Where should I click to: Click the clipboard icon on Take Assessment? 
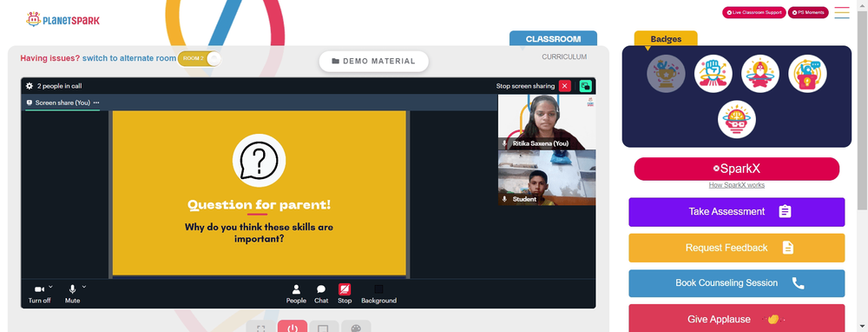click(785, 212)
